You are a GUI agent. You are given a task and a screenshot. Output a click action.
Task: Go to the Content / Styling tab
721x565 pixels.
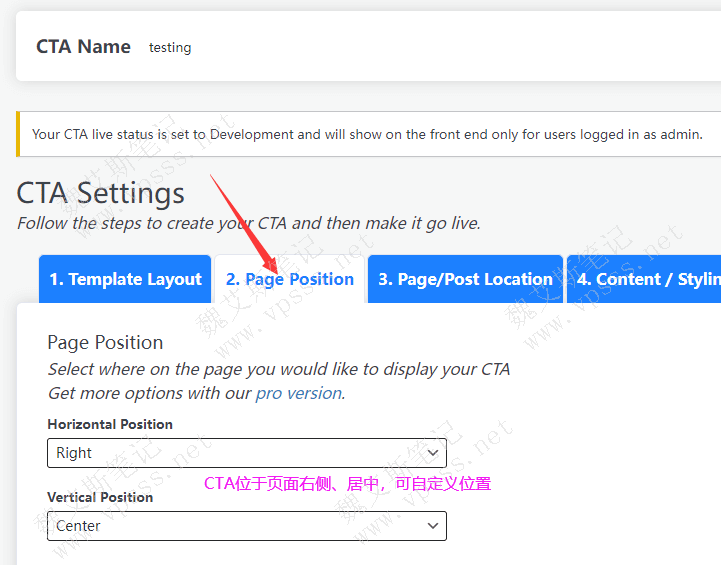pos(646,280)
